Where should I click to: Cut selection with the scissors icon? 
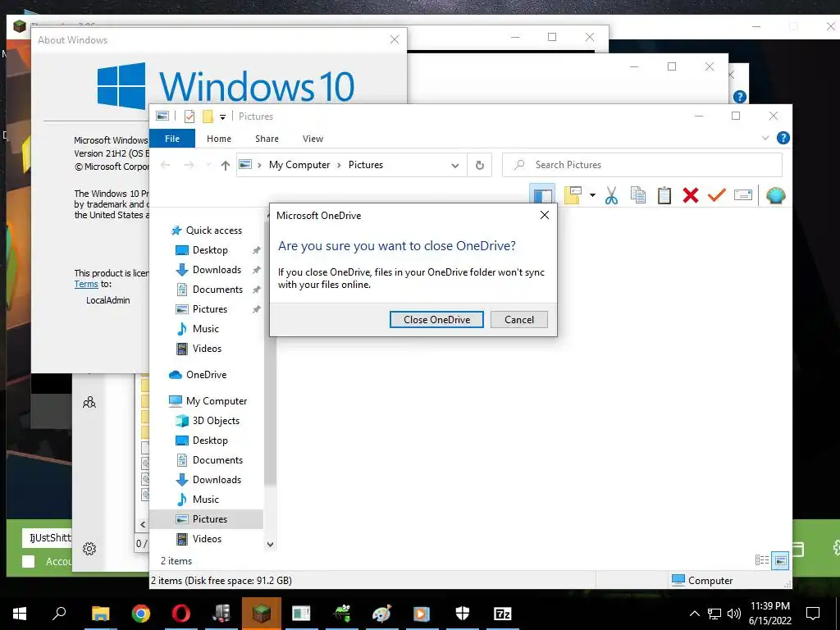pyautogui.click(x=611, y=195)
